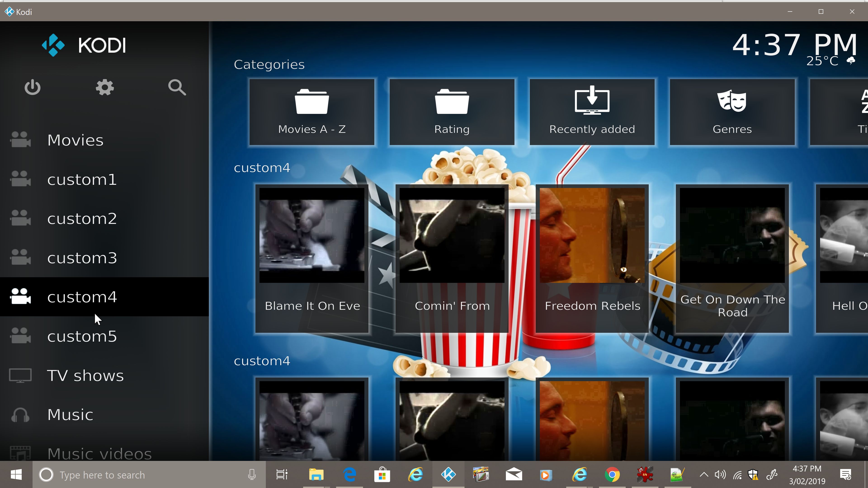Screen dimensions: 868x488
Task: Select Movies in the sidebar menu
Action: (104, 140)
